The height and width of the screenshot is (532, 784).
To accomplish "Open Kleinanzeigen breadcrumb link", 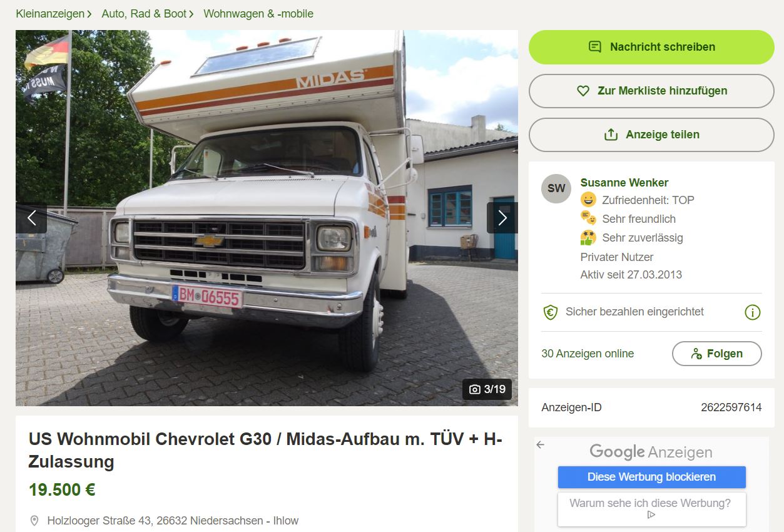I will point(50,14).
